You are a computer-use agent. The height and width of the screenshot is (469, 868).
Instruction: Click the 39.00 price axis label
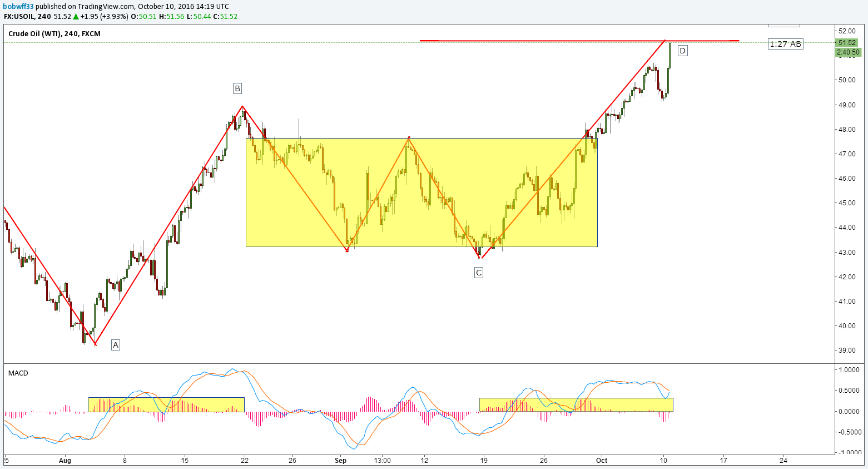[847, 350]
